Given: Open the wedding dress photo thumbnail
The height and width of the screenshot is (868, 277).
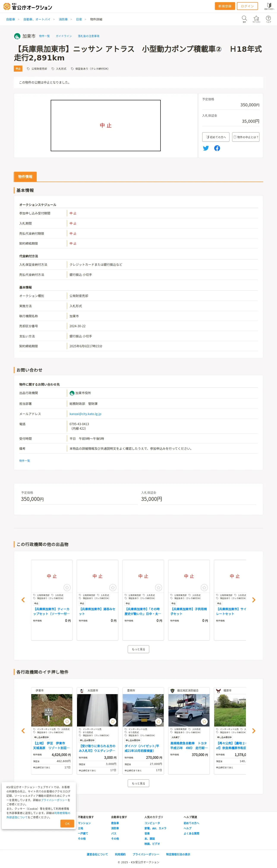Looking at the screenshot, I should 97,710.
